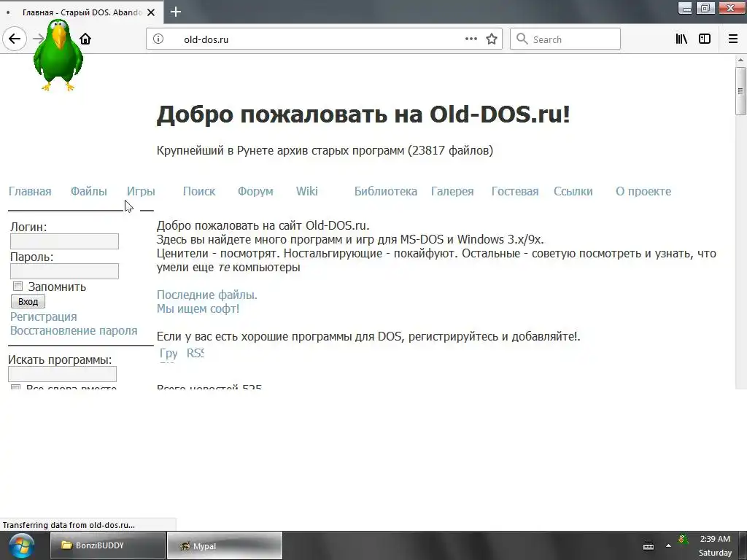The image size is (747, 560).
Task: Open the О проекте menu link
Action: coord(643,192)
